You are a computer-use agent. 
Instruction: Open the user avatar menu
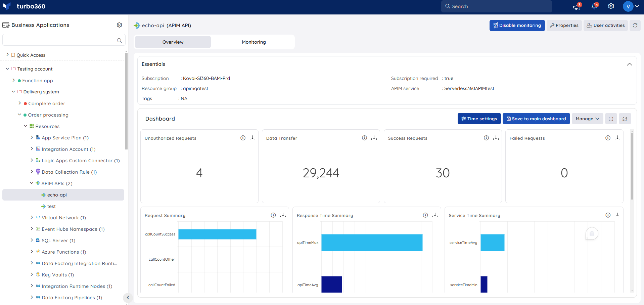click(x=631, y=6)
